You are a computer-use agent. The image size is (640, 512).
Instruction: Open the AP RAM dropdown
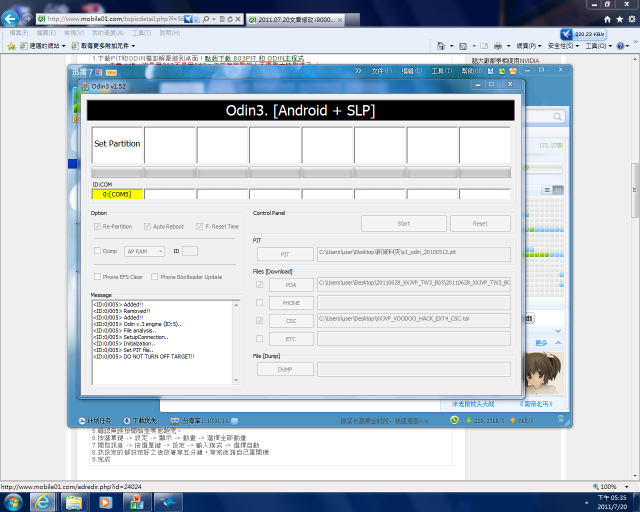(x=144, y=251)
